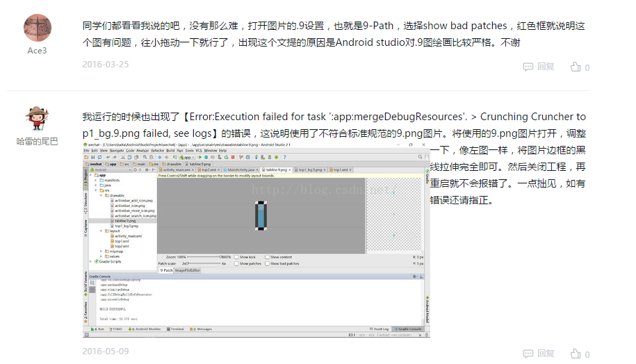Expand the manifests folder node

pos(96,181)
